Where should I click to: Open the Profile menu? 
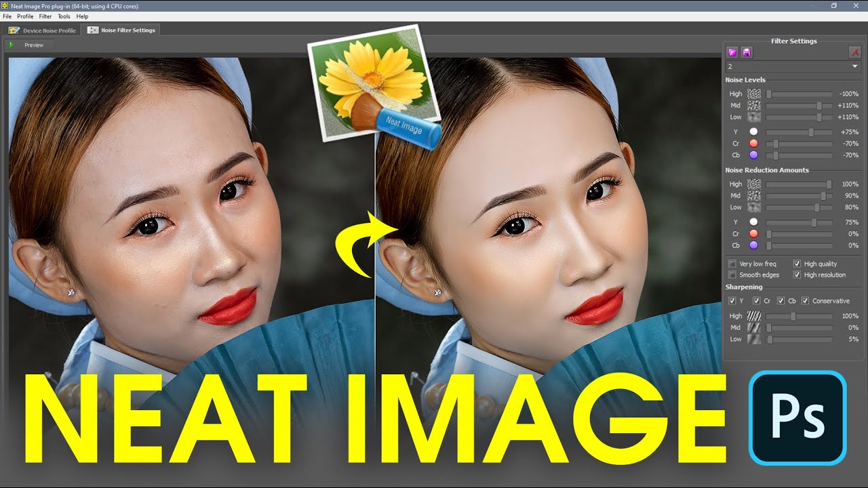25,16
